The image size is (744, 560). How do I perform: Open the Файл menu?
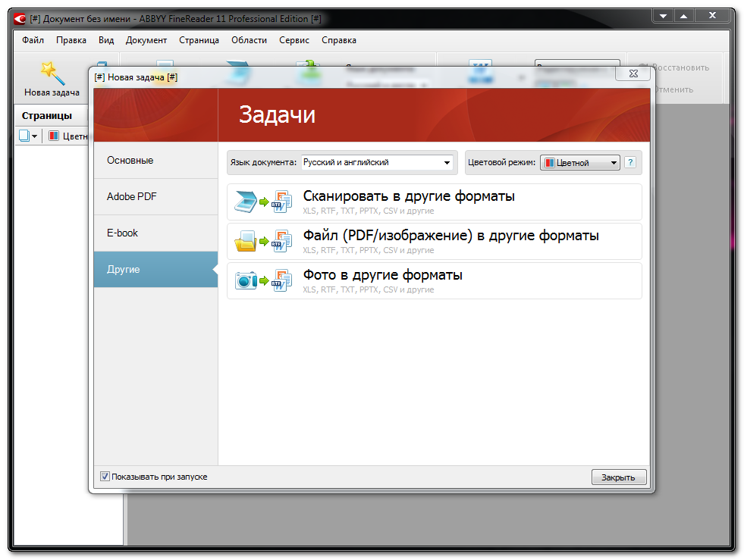tap(33, 40)
